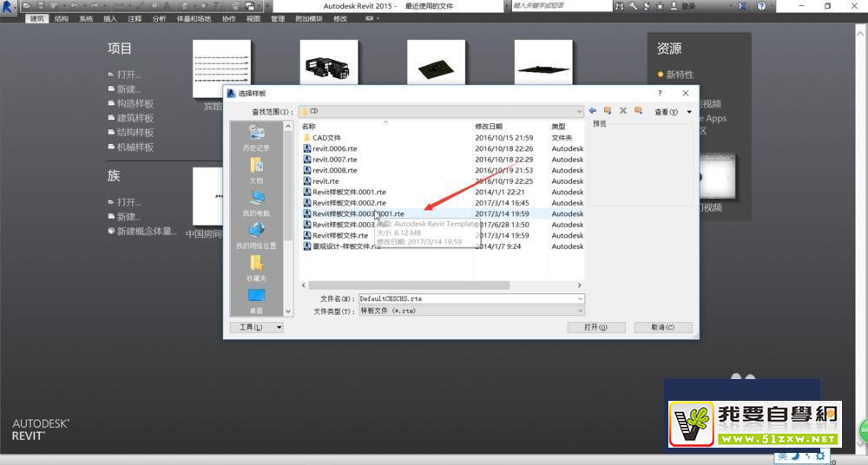Viewport: 868px width, 465px height.
Task: Click the Up One Level folder icon in dialog
Action: click(x=608, y=111)
